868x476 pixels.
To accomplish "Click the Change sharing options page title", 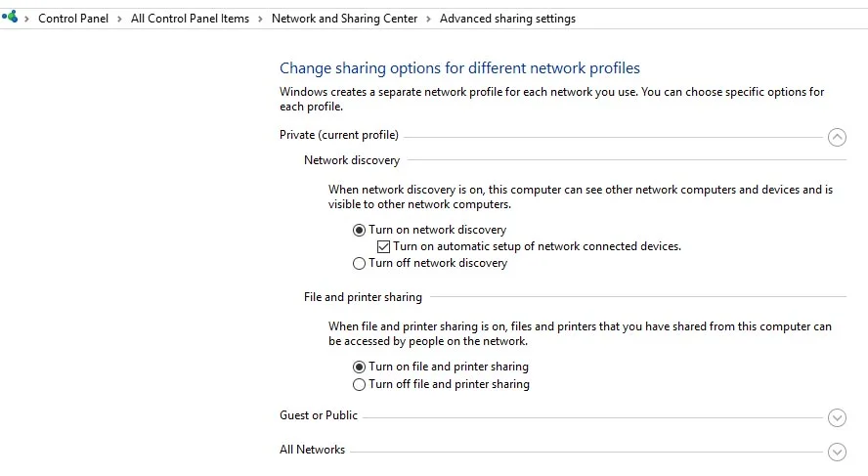I will (459, 68).
